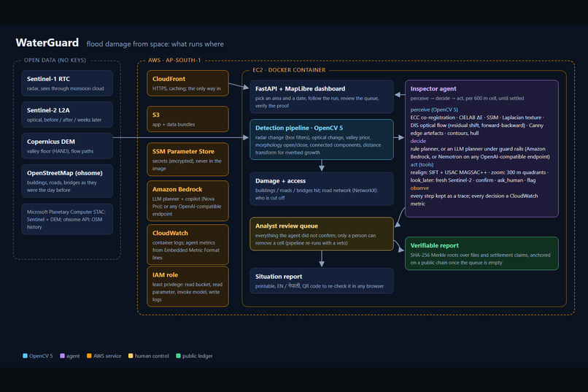The width and height of the screenshot is (588, 392).
Task: Click the Verifiable report box
Action: tap(481, 253)
